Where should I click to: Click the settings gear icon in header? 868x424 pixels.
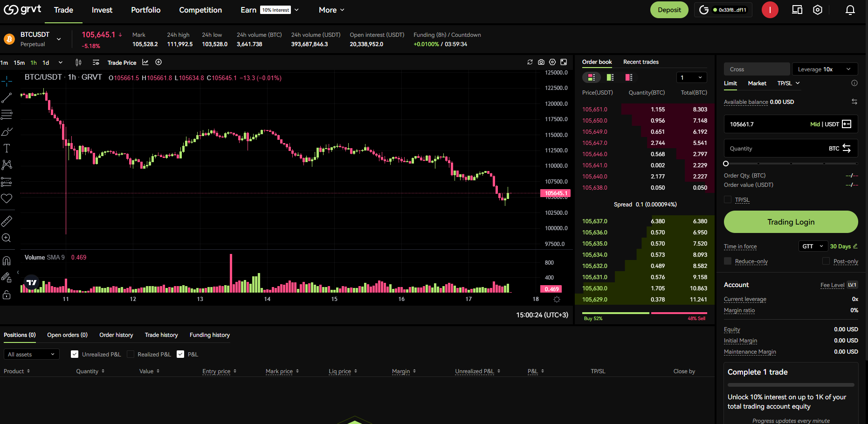coord(818,10)
